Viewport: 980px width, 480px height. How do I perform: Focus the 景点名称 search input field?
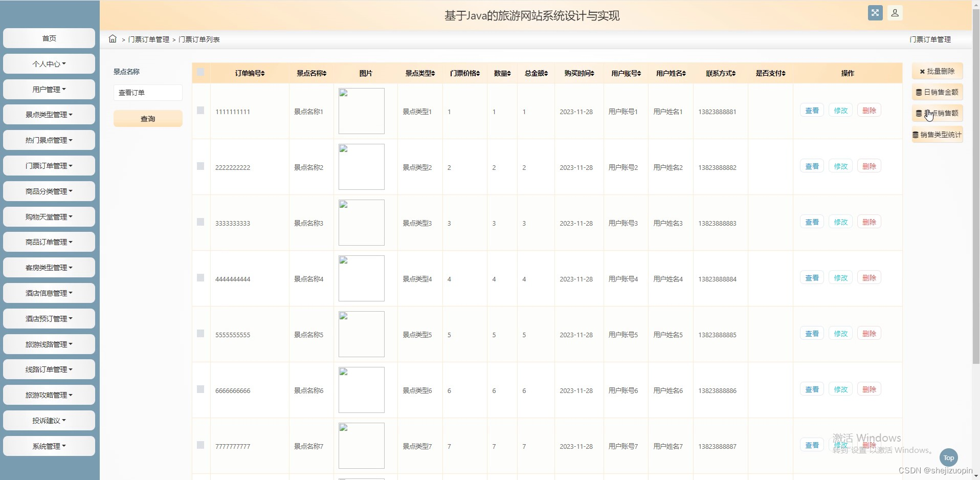point(148,93)
